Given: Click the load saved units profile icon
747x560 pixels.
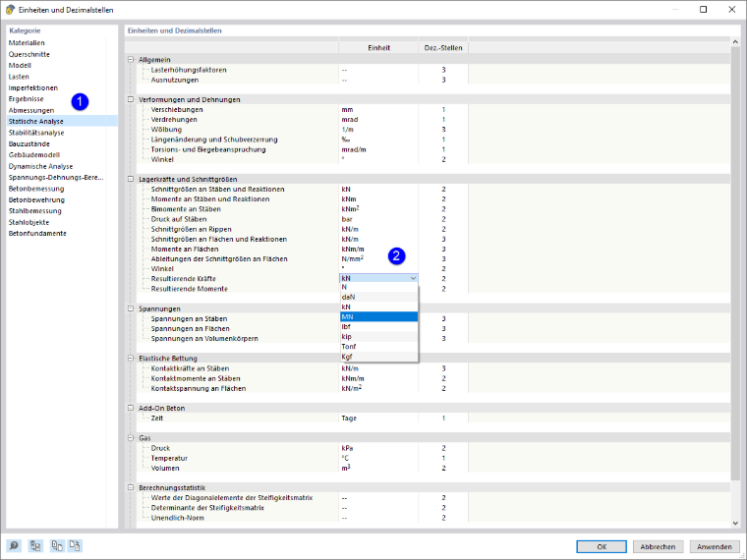Looking at the screenshot, I should tap(57, 545).
